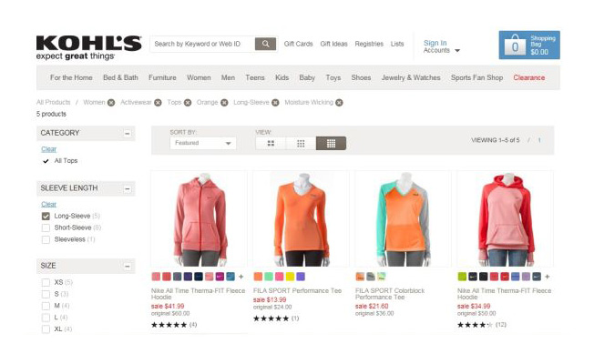The image size is (594, 364).
Task: Open the pink zip hoodie product image
Action: click(200, 219)
